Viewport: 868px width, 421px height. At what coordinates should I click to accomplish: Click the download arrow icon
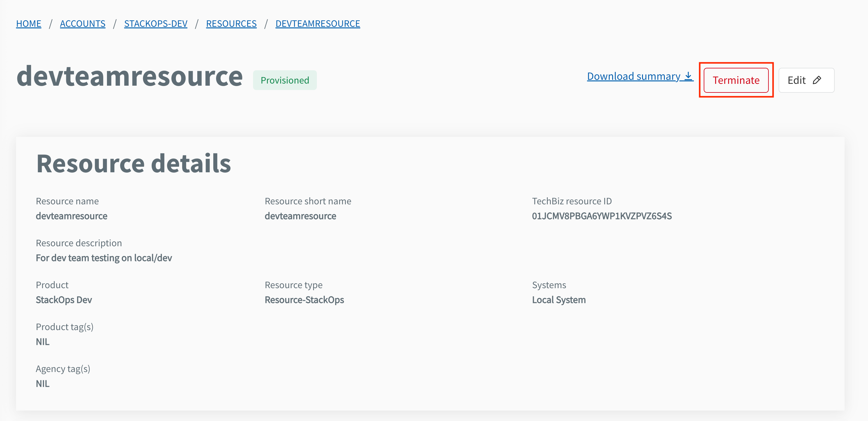pos(688,76)
